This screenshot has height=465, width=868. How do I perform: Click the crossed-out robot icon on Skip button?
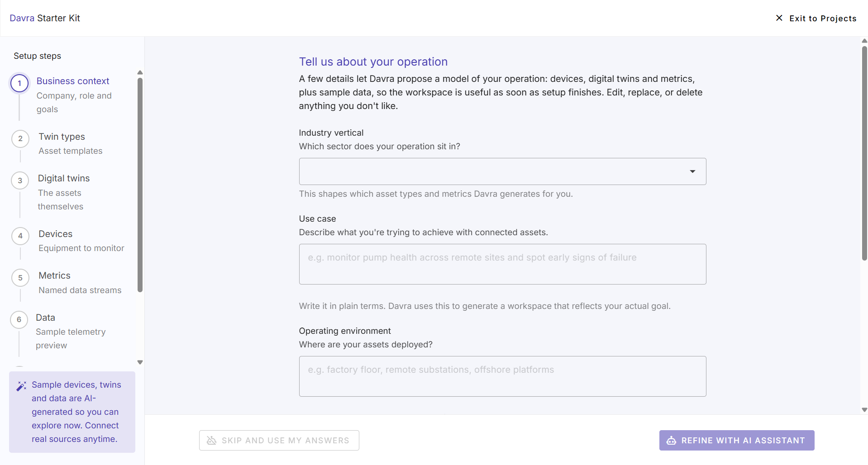coord(211,441)
